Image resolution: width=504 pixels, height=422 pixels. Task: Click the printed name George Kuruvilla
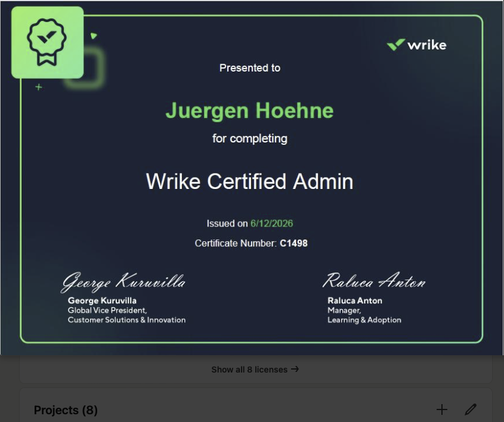102,300
